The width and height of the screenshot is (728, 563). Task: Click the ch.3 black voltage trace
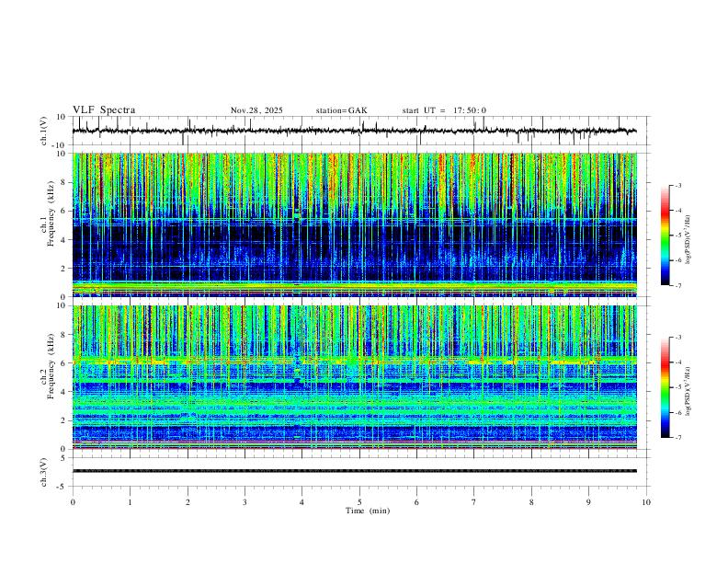pos(354,471)
